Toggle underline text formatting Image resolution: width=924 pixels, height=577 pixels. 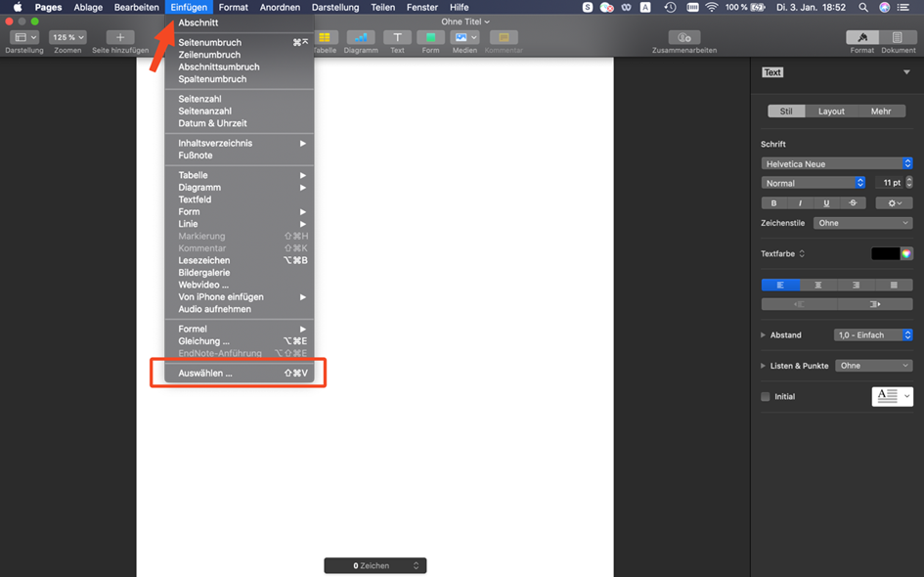(826, 202)
